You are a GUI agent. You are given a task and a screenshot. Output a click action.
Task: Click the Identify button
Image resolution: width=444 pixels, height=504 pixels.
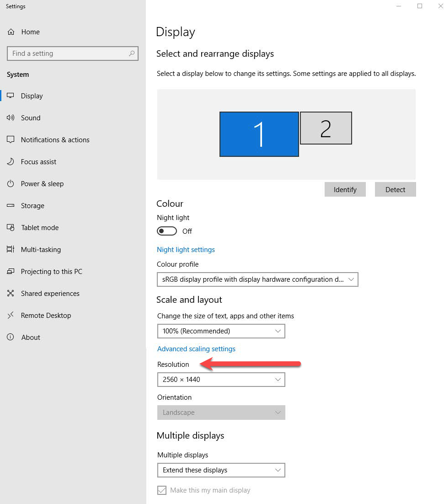pyautogui.click(x=345, y=189)
